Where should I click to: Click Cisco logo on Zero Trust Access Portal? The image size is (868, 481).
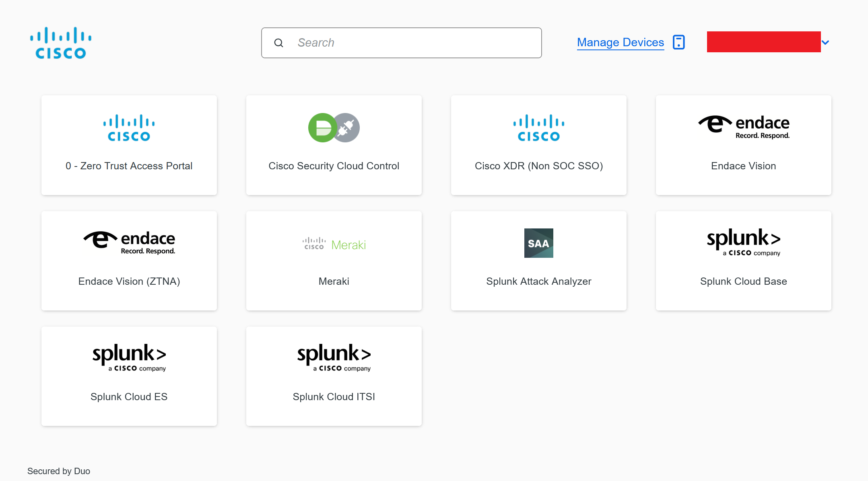(x=129, y=128)
